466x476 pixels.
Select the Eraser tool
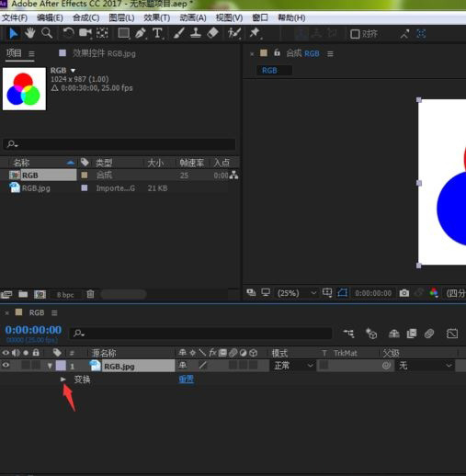click(213, 33)
